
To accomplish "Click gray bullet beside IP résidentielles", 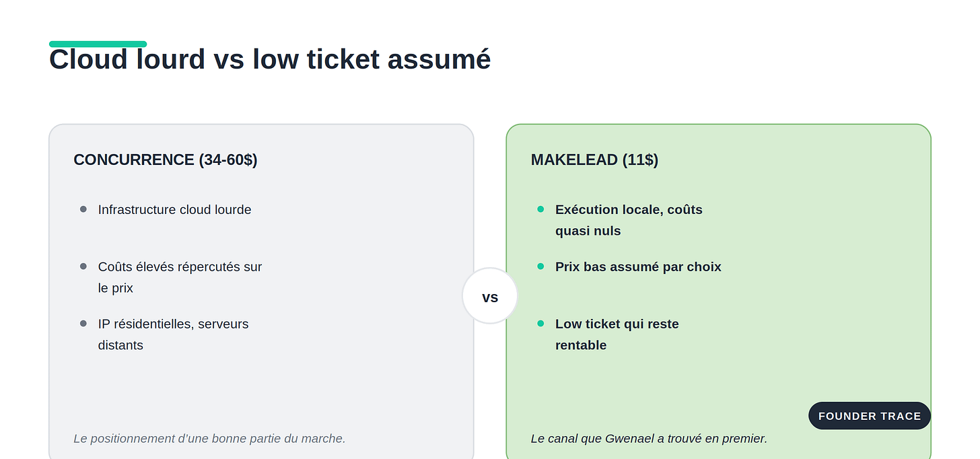I will pos(83,324).
